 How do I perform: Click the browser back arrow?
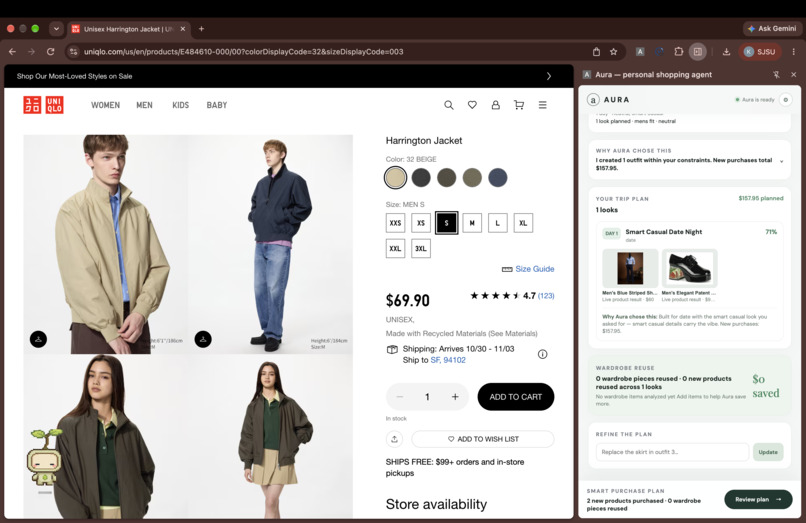(12, 51)
